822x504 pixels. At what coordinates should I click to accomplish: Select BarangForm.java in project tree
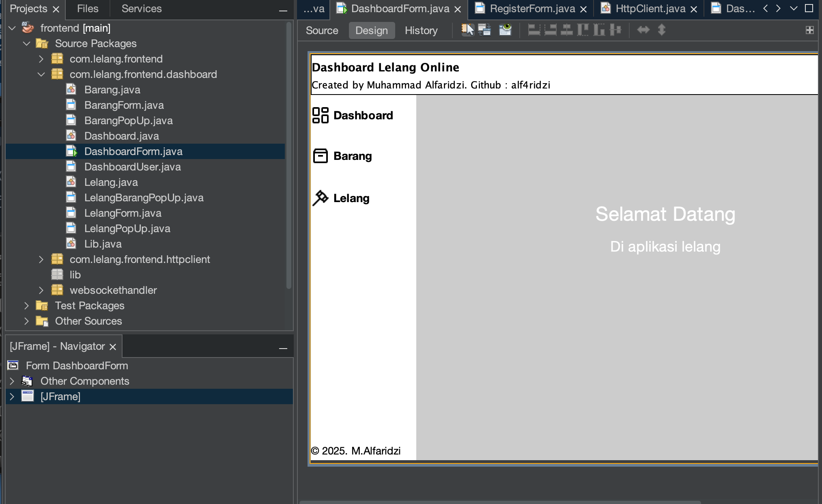(x=124, y=105)
